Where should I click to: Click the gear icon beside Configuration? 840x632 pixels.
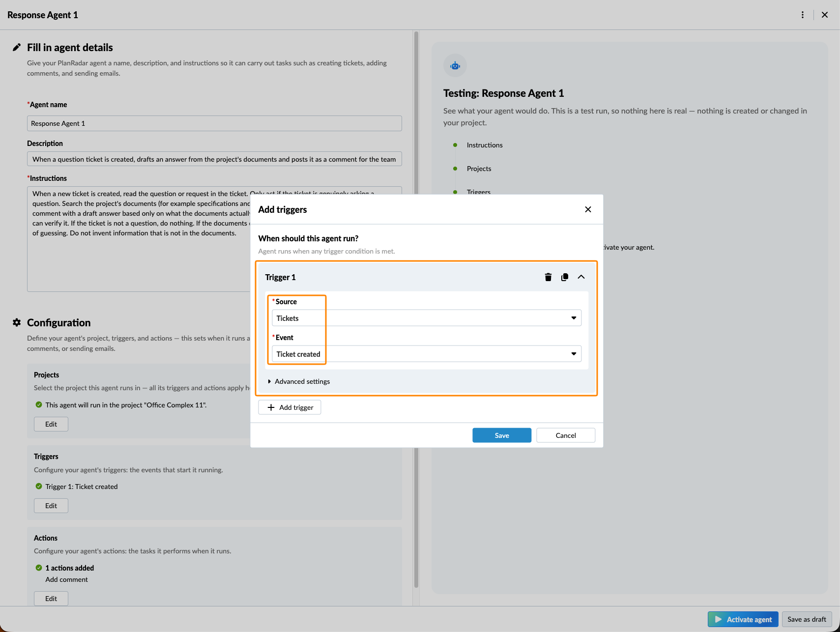(x=17, y=322)
